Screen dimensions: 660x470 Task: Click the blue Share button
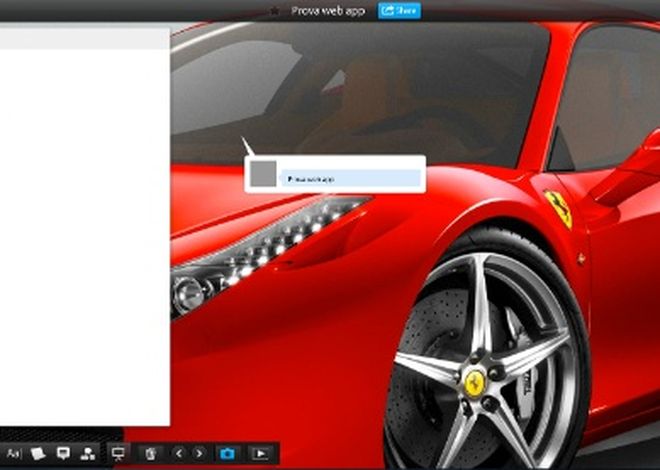(399, 11)
